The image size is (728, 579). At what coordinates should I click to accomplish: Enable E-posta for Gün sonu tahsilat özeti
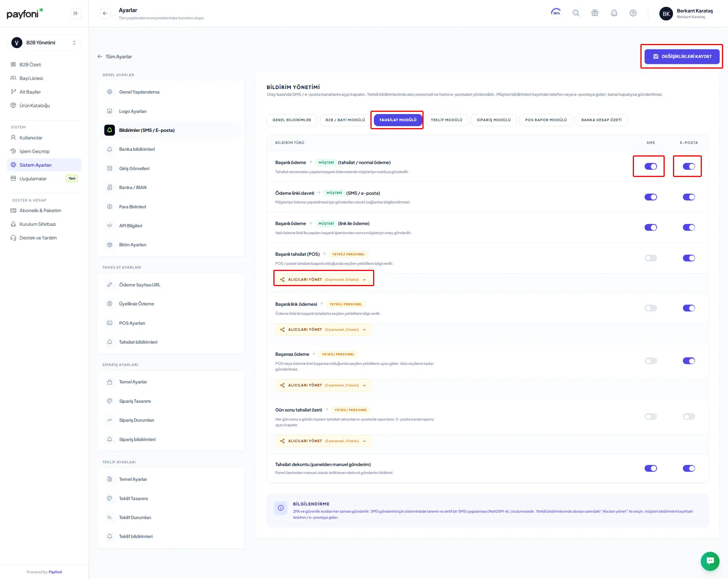pyautogui.click(x=689, y=416)
